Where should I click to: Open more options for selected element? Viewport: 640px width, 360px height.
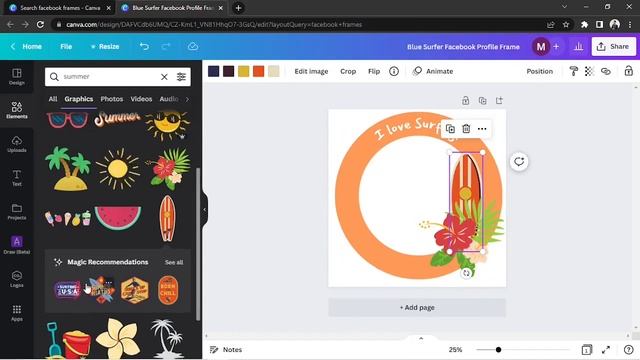[482, 129]
